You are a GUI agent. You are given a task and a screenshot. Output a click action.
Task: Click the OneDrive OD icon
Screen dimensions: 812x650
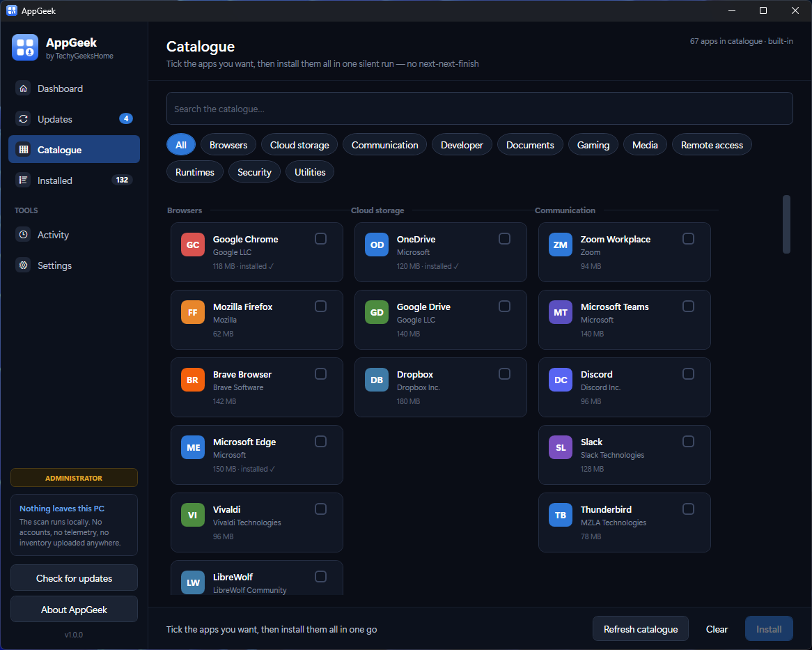(x=377, y=245)
